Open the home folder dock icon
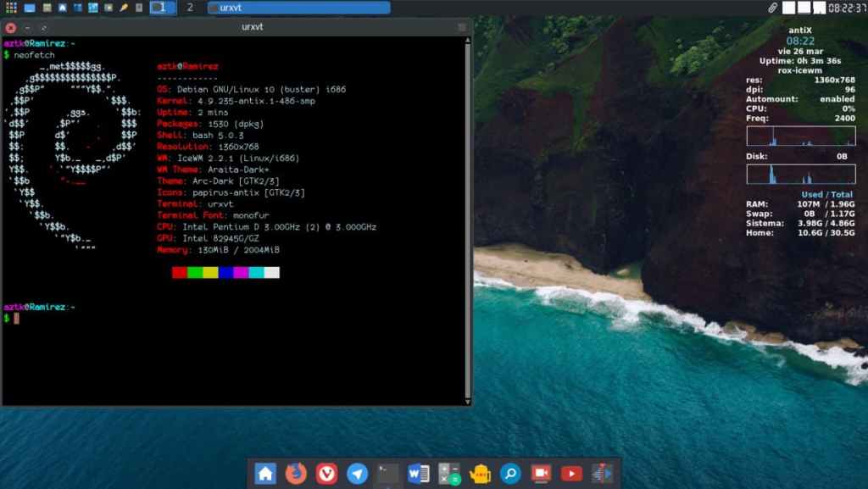Image resolution: width=868 pixels, height=489 pixels. point(265,474)
